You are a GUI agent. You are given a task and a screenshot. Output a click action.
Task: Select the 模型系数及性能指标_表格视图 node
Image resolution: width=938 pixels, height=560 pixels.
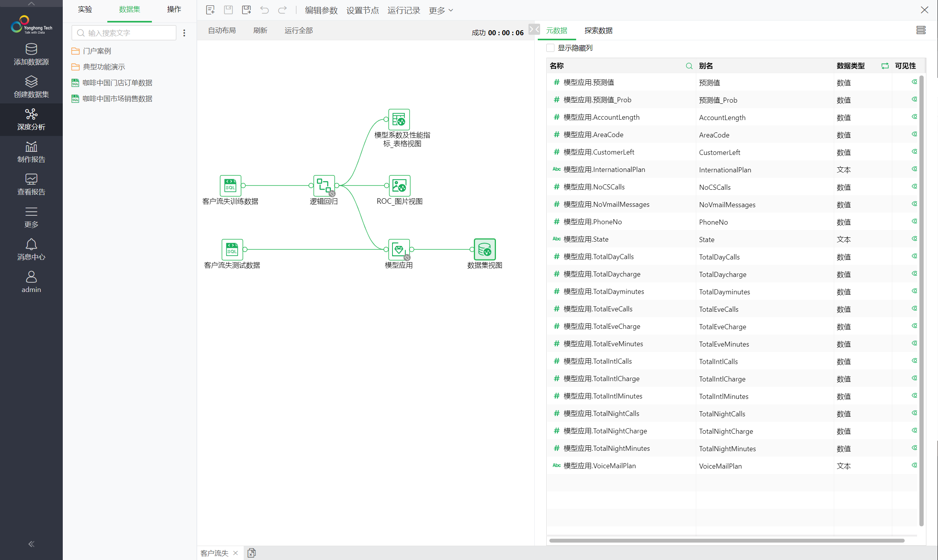pos(399,119)
